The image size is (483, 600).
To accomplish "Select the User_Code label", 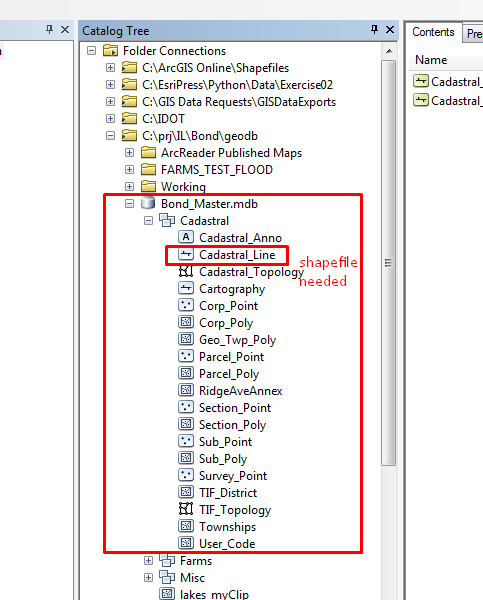I will [x=227, y=544].
